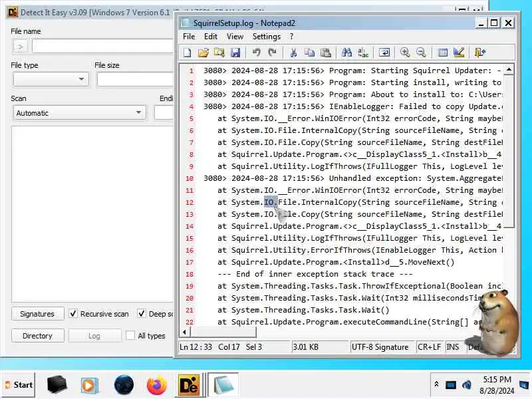The width and height of the screenshot is (532, 399).
Task: Click 'Ln 12 : 33' in the status bar
Action: [x=196, y=347]
